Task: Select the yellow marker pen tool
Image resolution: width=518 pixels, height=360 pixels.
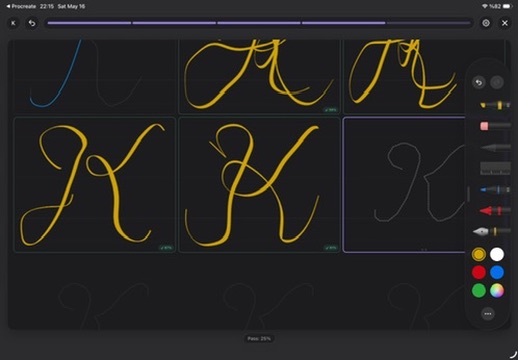Action: pos(495,105)
